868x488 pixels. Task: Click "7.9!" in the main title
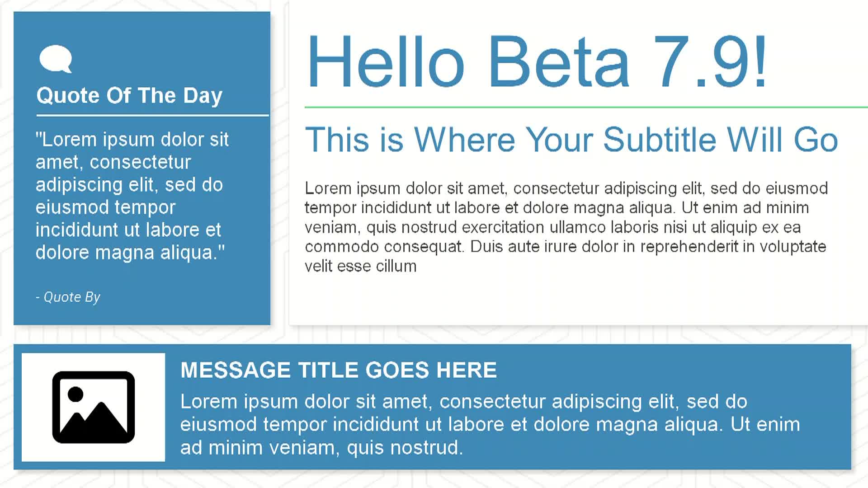tap(710, 62)
